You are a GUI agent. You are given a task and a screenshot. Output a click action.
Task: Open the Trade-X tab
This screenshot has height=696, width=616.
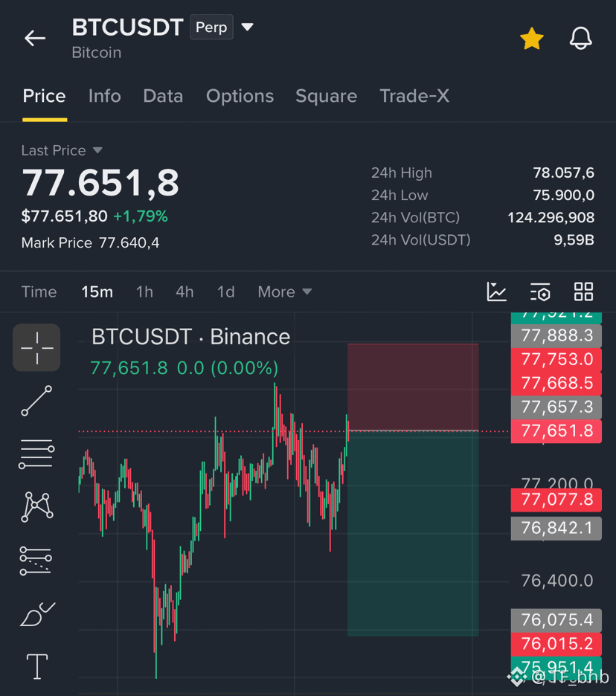(414, 96)
